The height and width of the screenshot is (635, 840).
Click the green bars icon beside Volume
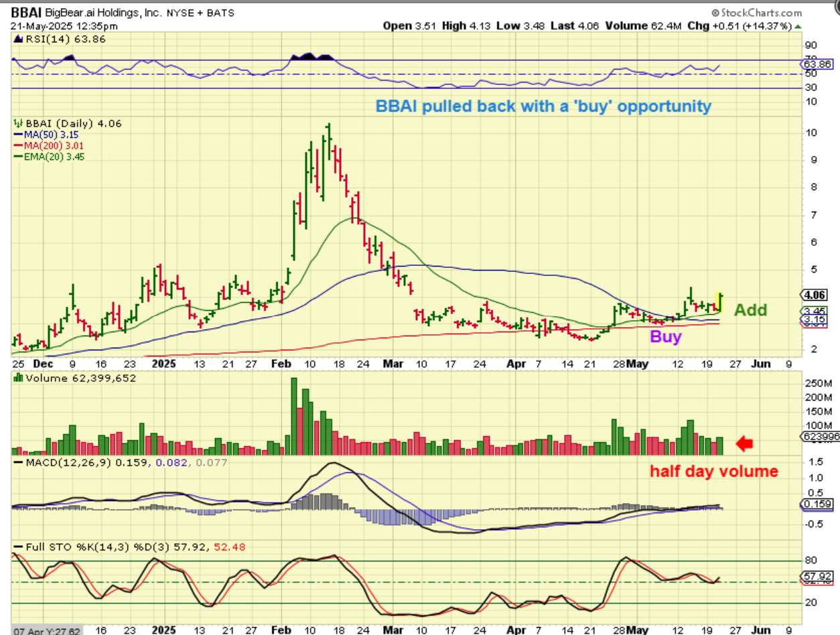17,378
